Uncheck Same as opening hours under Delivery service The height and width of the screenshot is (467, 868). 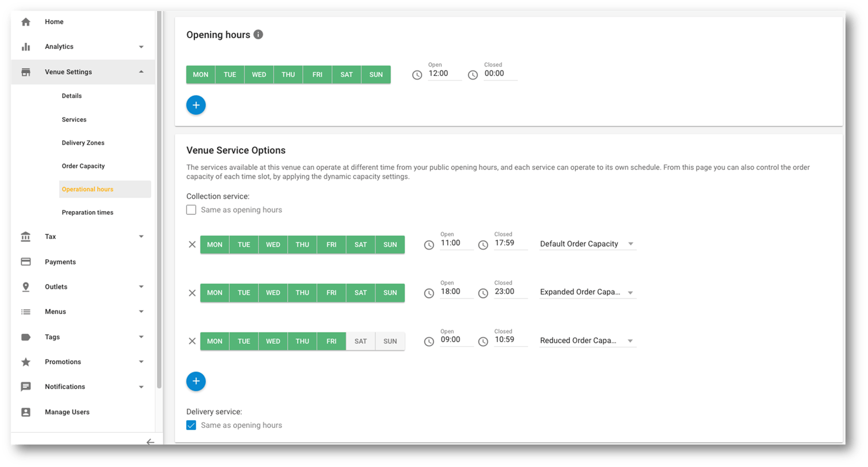point(191,425)
